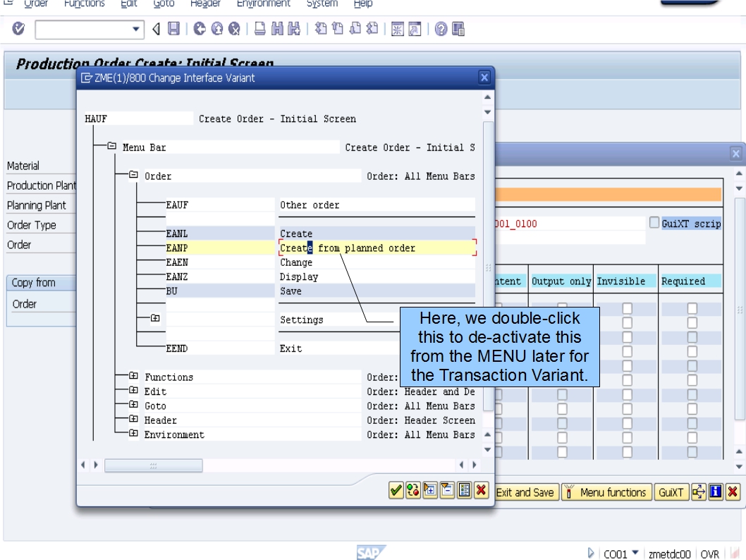Click the yellow arrow icon next to the GuiXT button

[x=699, y=492]
